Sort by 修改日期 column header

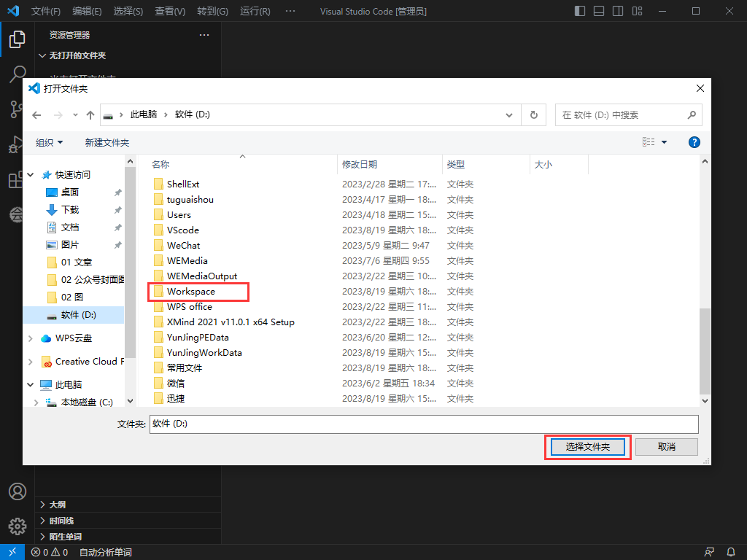pos(390,164)
